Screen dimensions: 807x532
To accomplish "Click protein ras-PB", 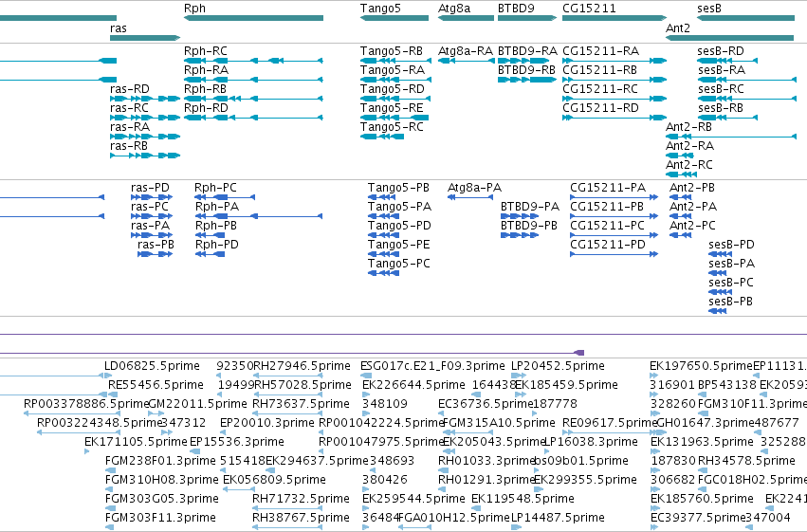I will pos(156,245).
